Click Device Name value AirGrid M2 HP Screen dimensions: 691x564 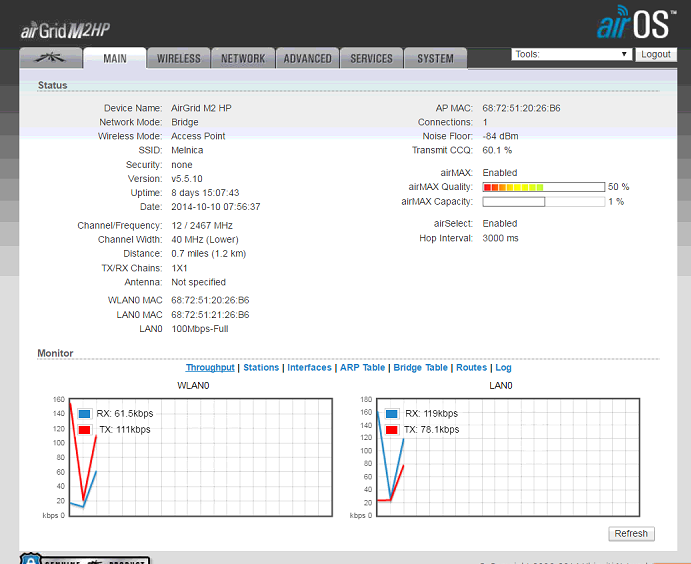tap(201, 108)
